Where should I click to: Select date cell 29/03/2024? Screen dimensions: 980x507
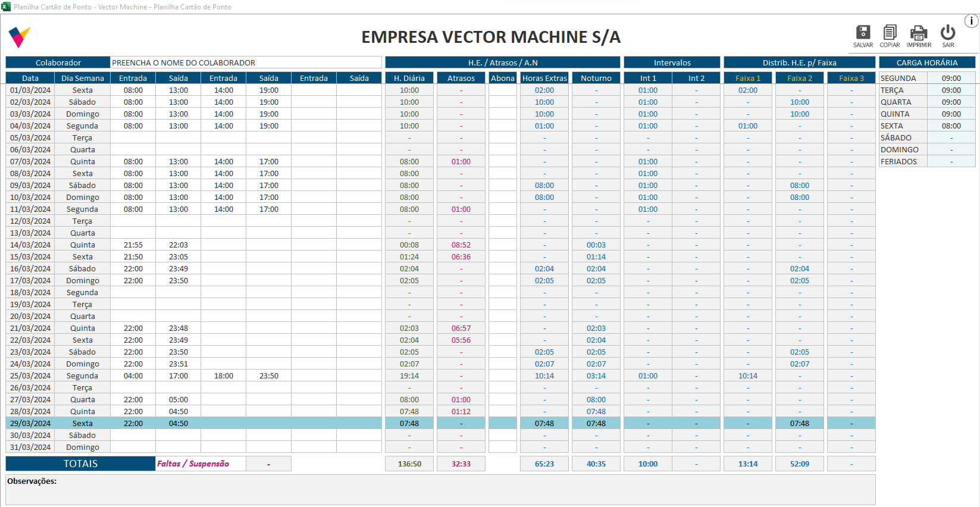pos(30,423)
